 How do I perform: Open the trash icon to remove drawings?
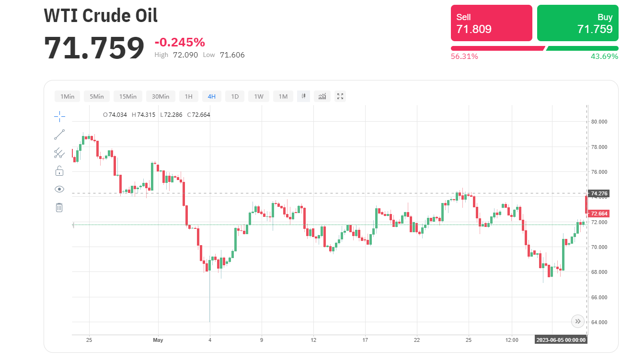pos(59,207)
